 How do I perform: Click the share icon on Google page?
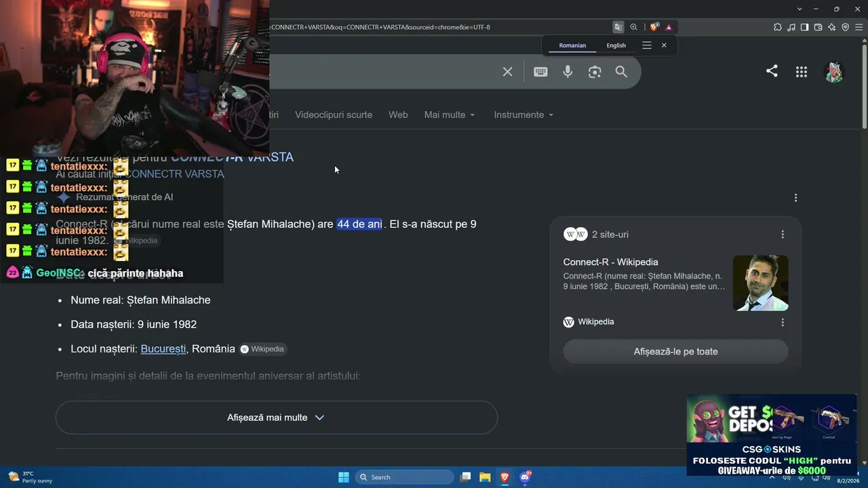(x=772, y=71)
